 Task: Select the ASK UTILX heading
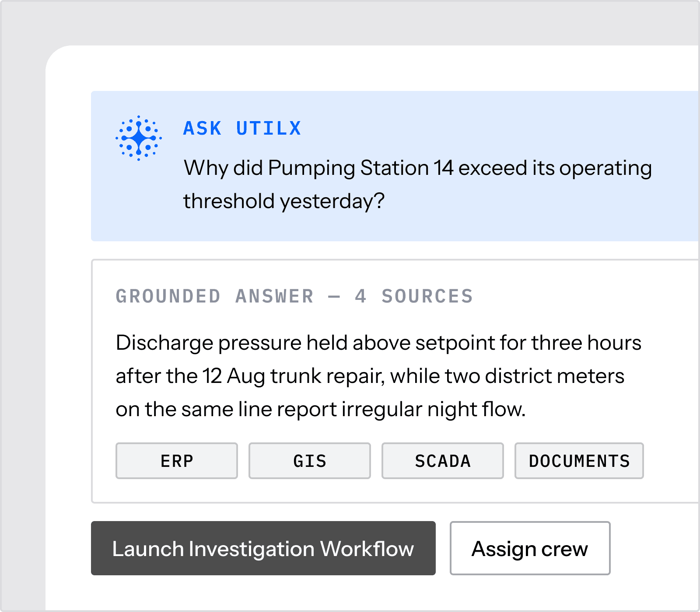pyautogui.click(x=242, y=129)
